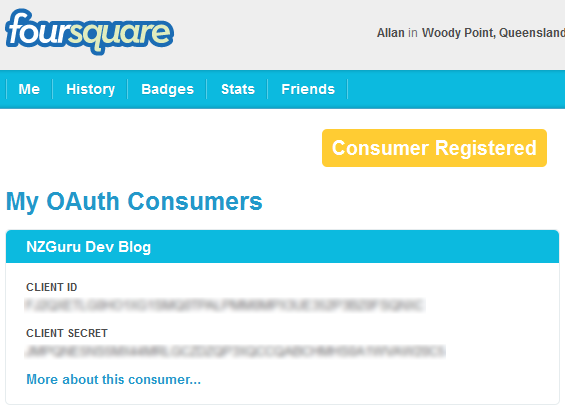The width and height of the screenshot is (565, 412).
Task: Click the CLIENT ID label
Action: coord(52,287)
